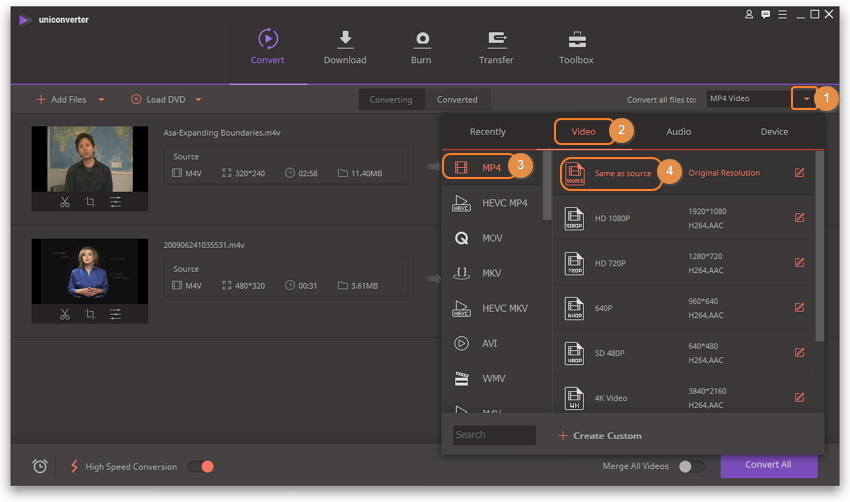This screenshot has width=850, height=502.
Task: Click file name Asa-Expanding Boundaries.m4v
Action: (x=222, y=133)
